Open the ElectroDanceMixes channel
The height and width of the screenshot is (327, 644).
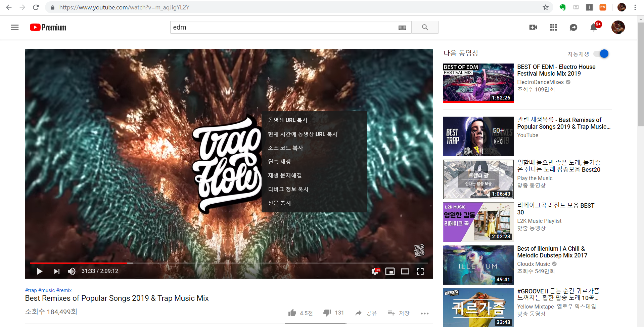click(x=540, y=82)
